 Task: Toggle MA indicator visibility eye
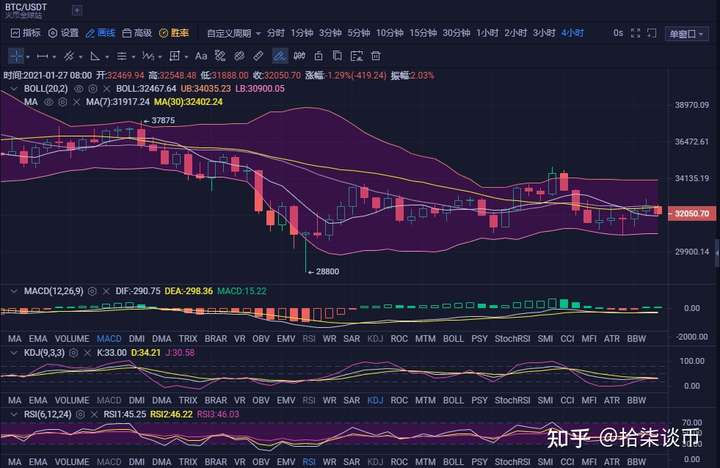pos(49,102)
